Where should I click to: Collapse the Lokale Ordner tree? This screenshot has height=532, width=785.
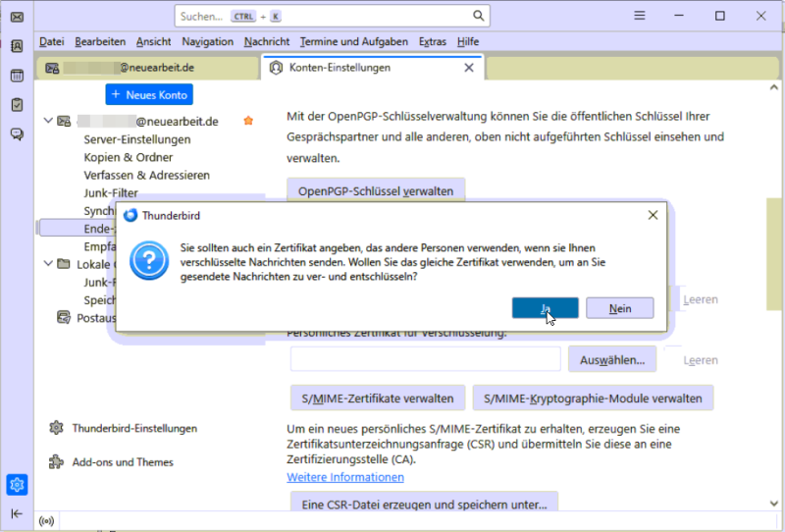click(48, 263)
